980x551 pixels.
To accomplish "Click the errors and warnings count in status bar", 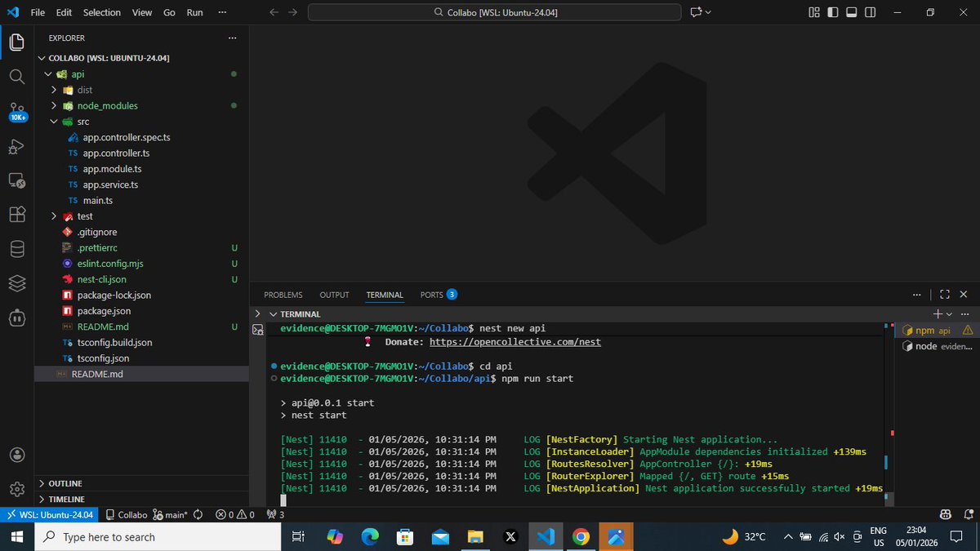I will 235,515.
